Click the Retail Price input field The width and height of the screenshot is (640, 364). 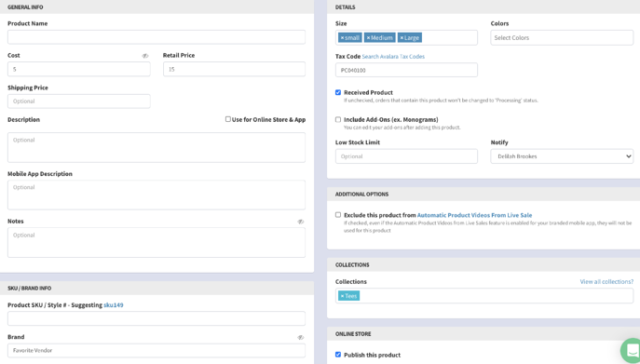[x=234, y=69]
